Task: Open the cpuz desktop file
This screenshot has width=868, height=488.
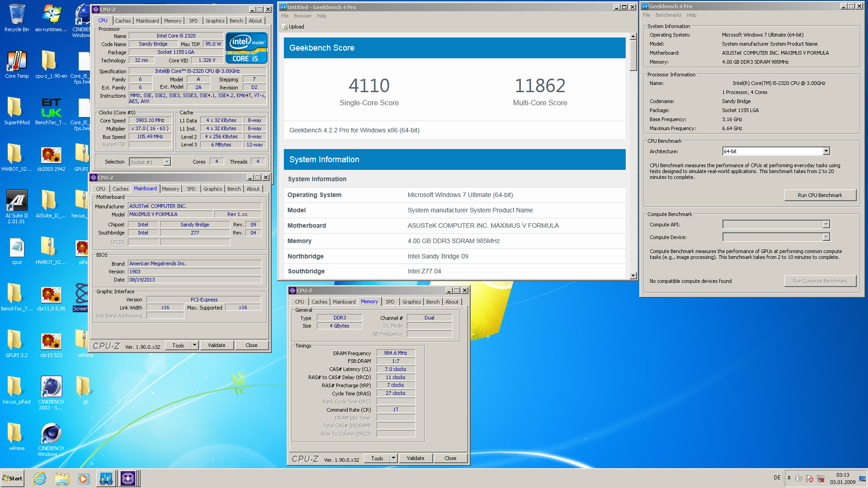Action: coord(17,251)
